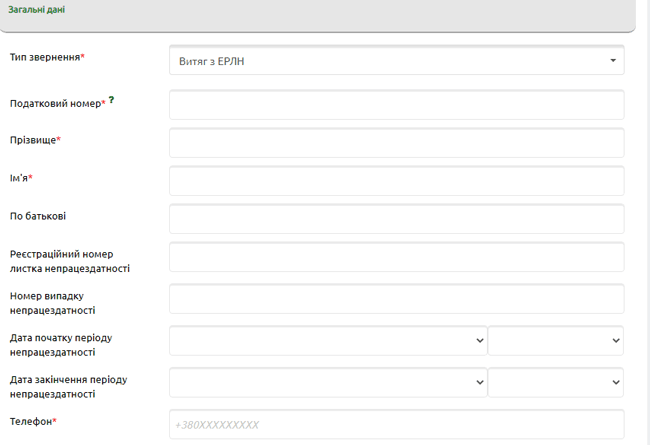This screenshot has height=445, width=650.
Task: Click the Тип звернення label text
Action: 46,58
